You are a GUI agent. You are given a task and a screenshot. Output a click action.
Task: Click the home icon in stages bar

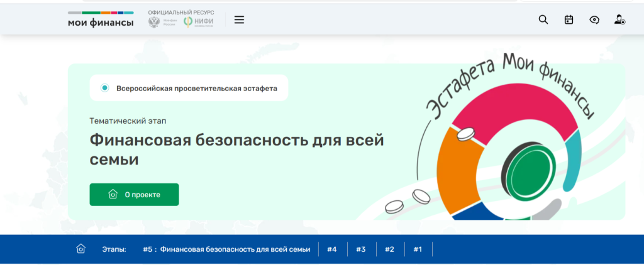coord(81,249)
